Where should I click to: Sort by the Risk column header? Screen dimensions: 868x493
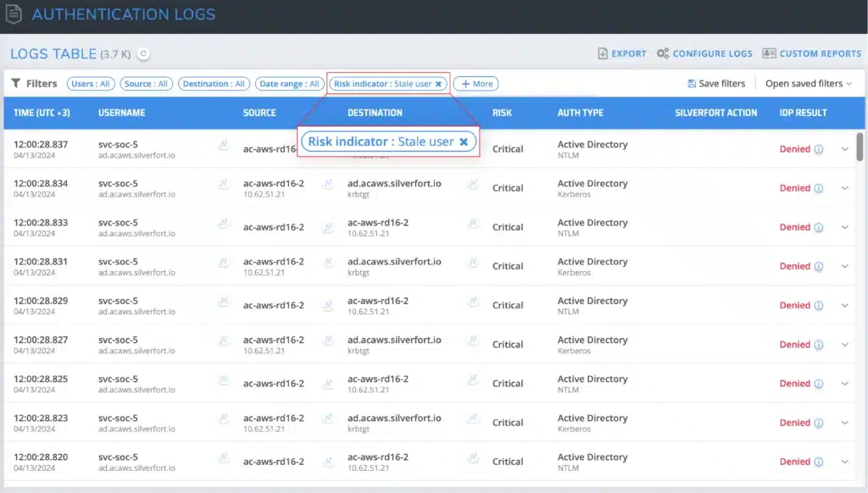coord(502,113)
